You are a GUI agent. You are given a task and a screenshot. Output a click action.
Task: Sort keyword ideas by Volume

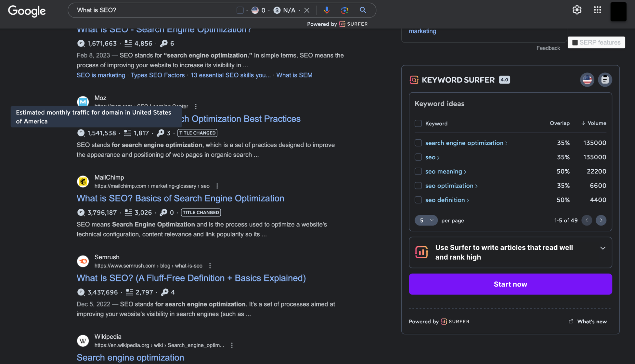pyautogui.click(x=594, y=123)
